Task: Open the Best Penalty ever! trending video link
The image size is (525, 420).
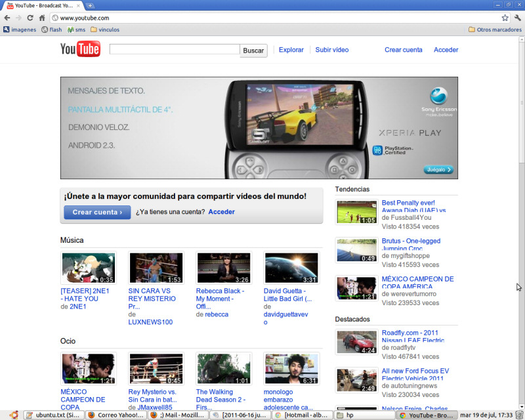Action: coord(413,206)
